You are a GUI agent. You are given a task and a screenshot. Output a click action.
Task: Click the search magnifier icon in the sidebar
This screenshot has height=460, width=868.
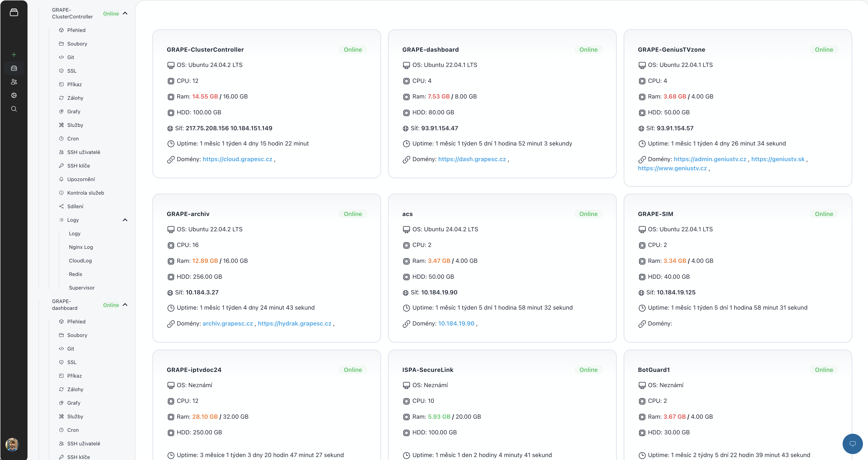tap(14, 109)
